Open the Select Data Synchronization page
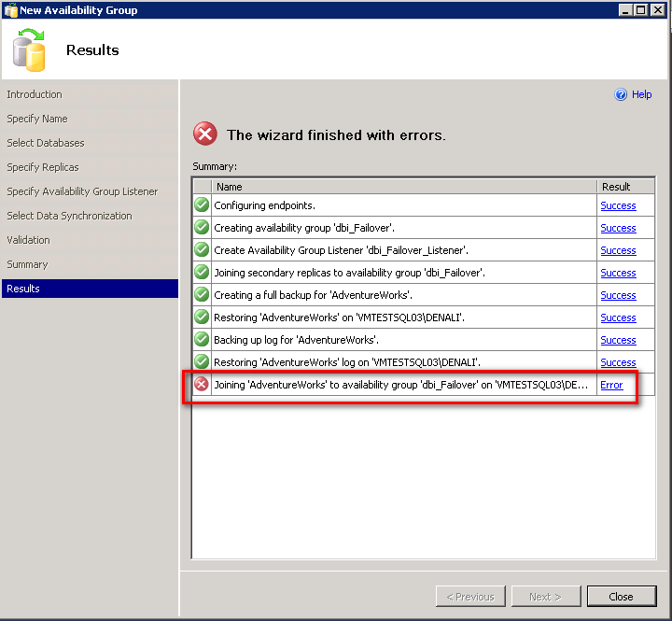 coord(69,216)
